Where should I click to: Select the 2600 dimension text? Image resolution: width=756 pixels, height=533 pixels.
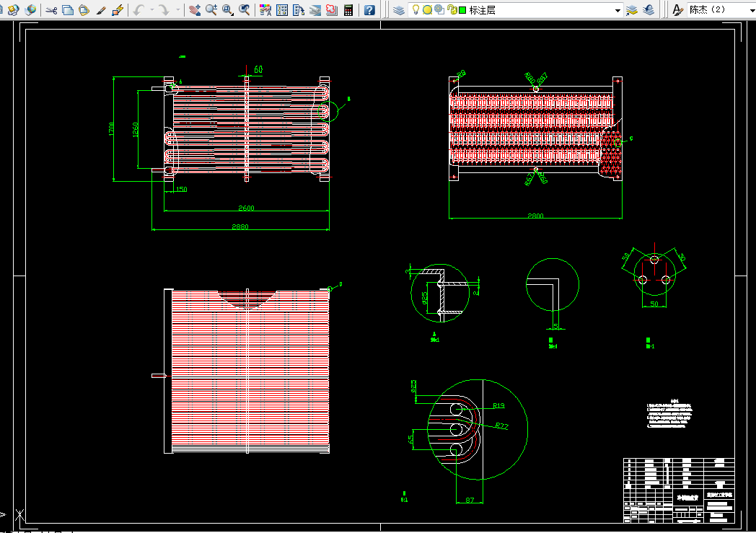[246, 208]
